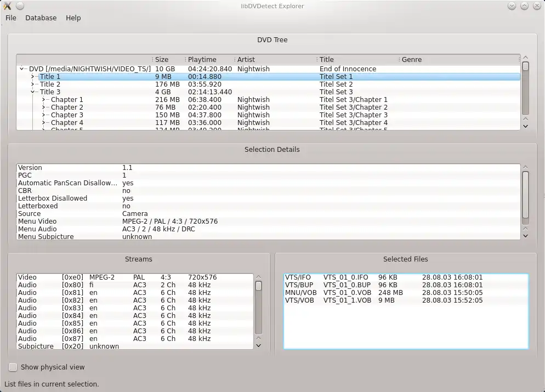Click scroll down arrow of Streams list
Viewport: 545px width, 392px height.
tap(258, 345)
